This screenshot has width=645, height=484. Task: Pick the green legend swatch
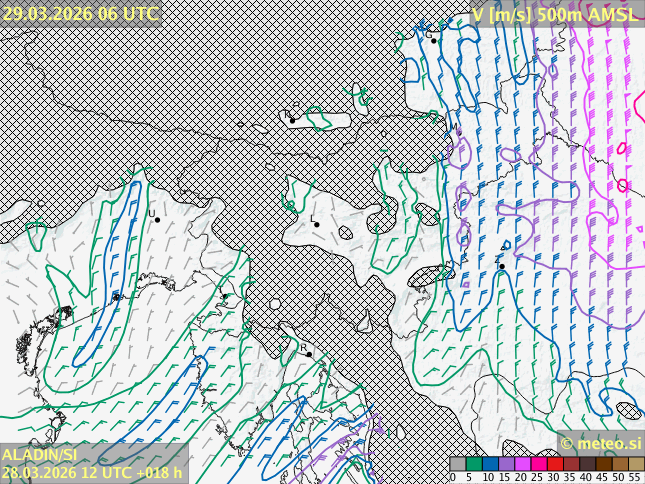click(474, 464)
